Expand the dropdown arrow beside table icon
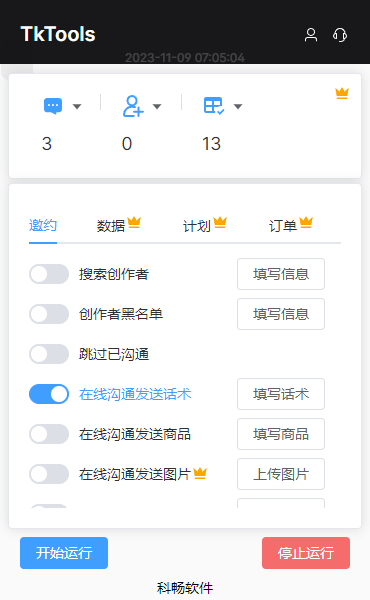The image size is (370, 600). [238, 106]
